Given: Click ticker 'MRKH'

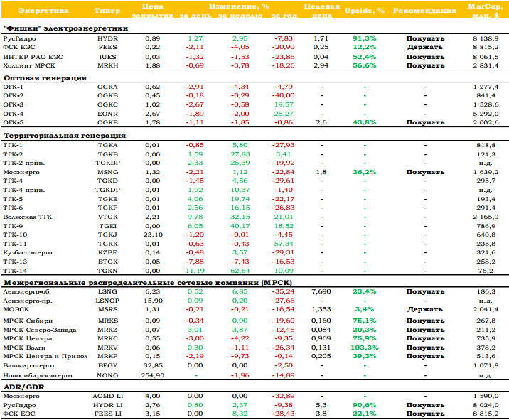Looking at the screenshot, I should tap(107, 65).
